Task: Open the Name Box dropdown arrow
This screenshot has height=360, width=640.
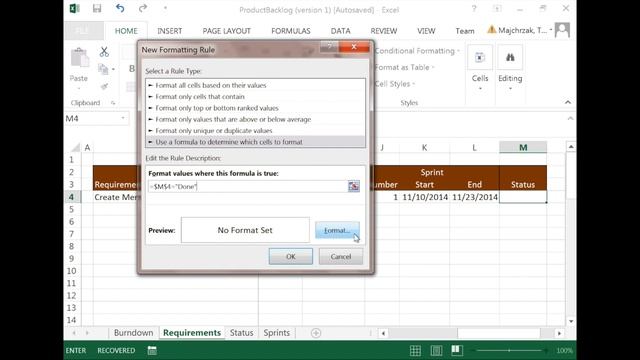Action: pos(122,118)
